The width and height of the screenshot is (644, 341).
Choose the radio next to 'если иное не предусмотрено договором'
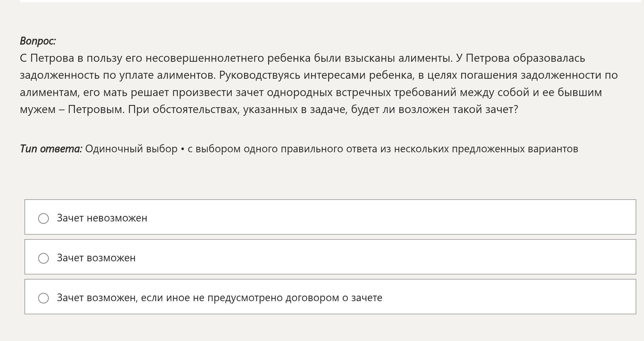click(x=43, y=298)
